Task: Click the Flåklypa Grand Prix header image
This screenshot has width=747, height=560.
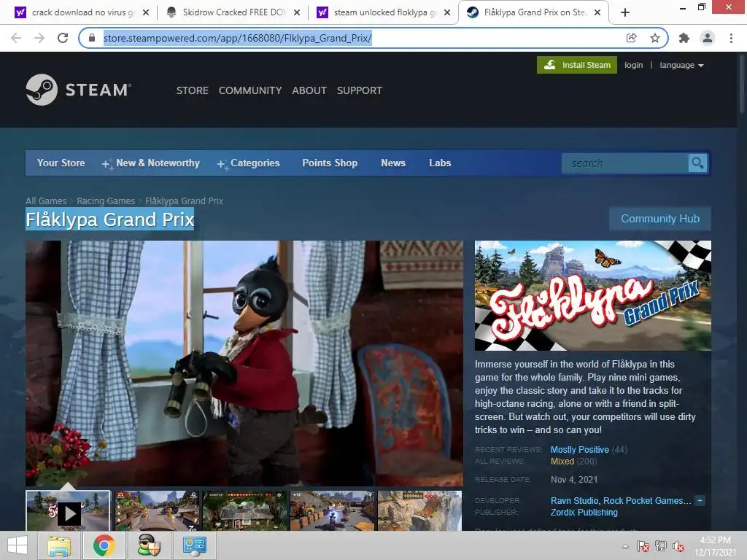Action: [x=592, y=295]
